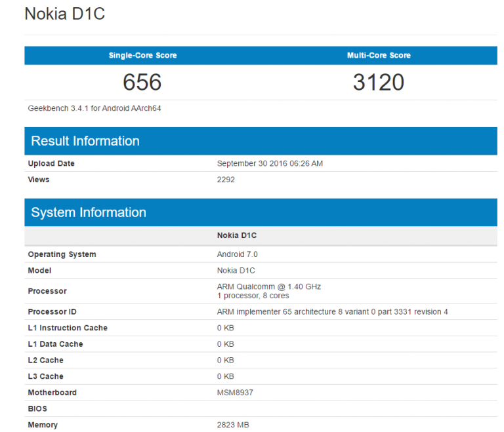Select the ARM Qualcomm @ 1.40 GHz text
The image size is (504, 432).
(269, 286)
